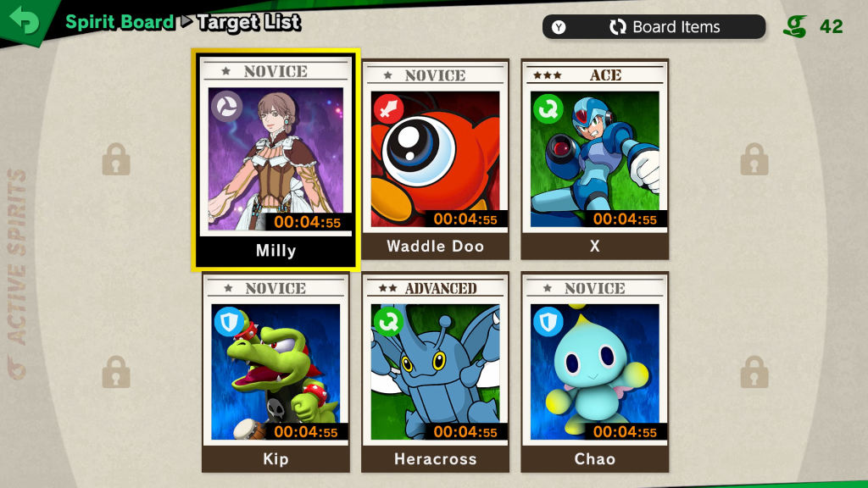Image resolution: width=868 pixels, height=488 pixels.
Task: Pick the Heracross ADVANCED rank header
Action: point(435,288)
